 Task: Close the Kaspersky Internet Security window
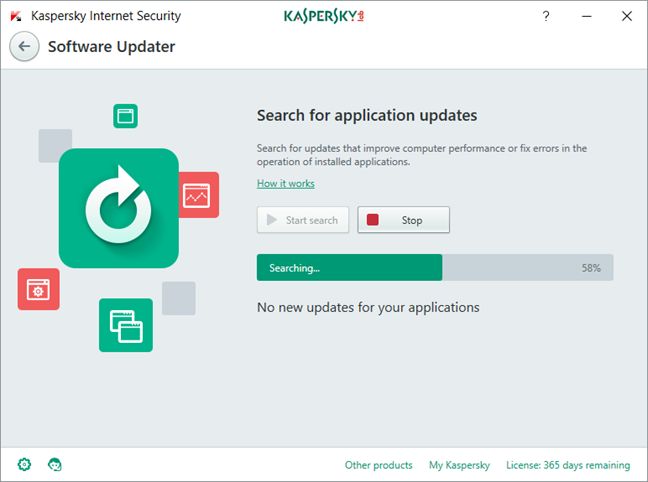click(x=627, y=16)
